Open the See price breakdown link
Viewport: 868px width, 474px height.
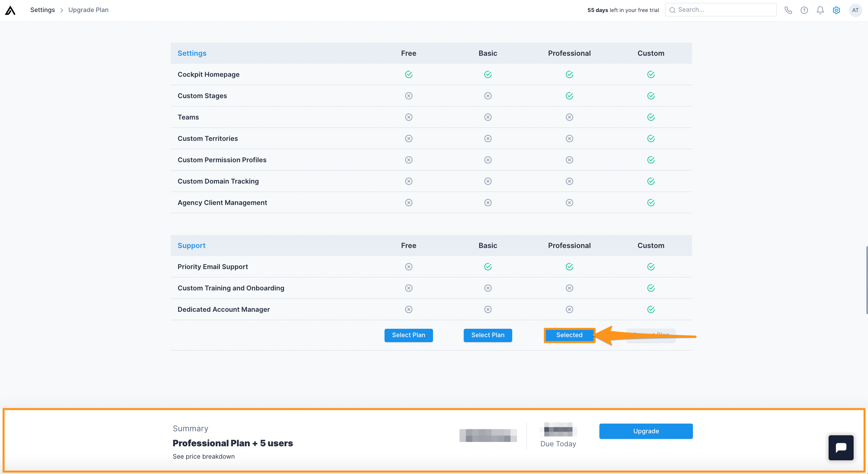[x=203, y=457]
